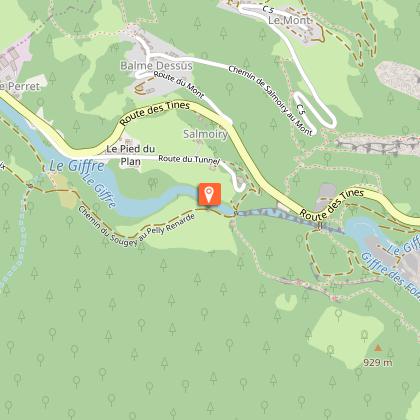Viewport: 420px width, 420px height.
Task: Select Chemin du Sougey au Pelly Renarde path
Action: (136, 227)
